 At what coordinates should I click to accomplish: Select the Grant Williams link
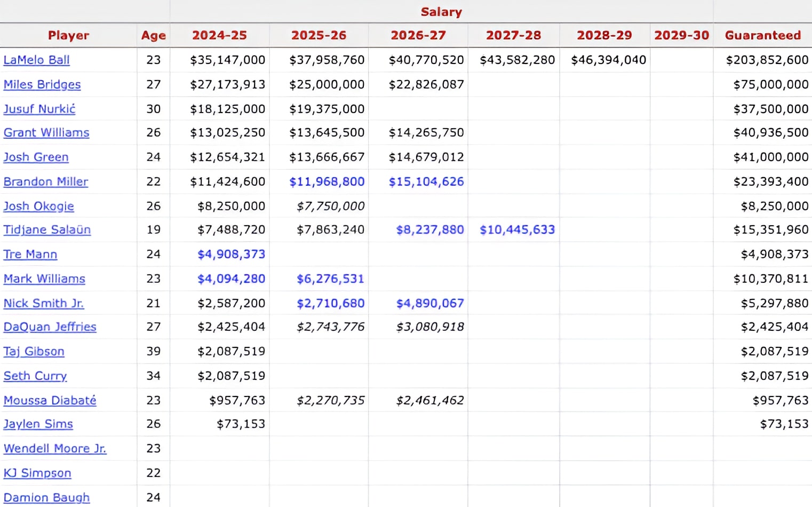pyautogui.click(x=46, y=132)
